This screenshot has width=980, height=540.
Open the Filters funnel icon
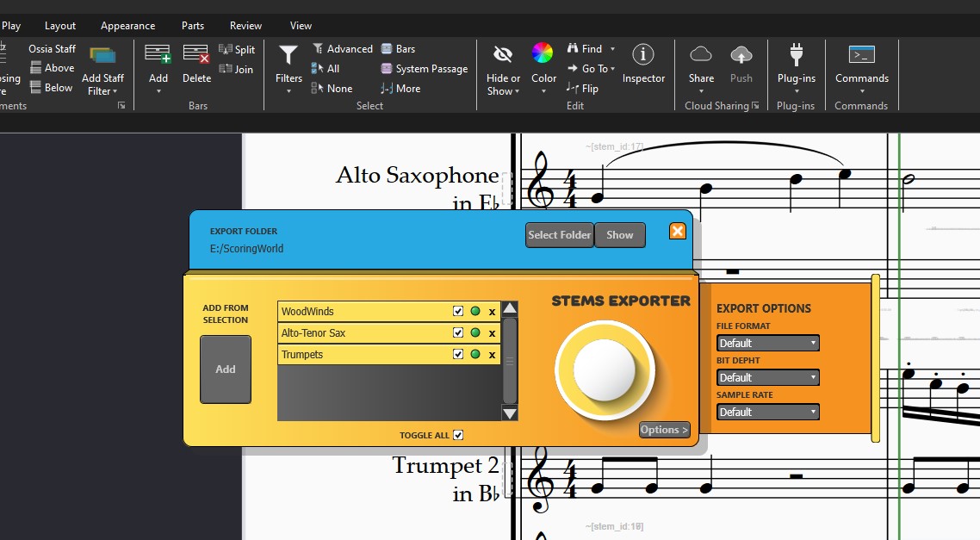click(288, 56)
